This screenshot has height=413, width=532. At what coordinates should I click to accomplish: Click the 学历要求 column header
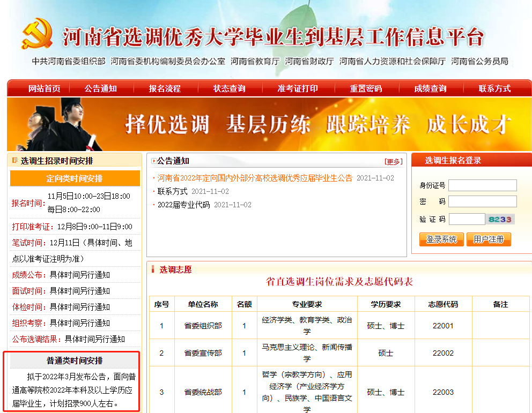click(x=386, y=304)
